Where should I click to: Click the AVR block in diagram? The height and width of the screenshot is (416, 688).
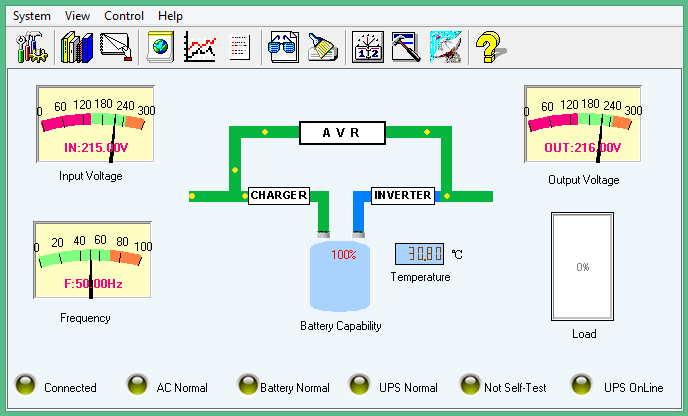coord(342,133)
